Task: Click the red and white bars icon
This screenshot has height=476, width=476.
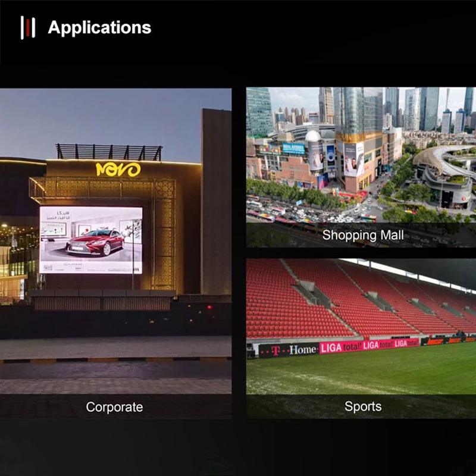Action: [x=27, y=27]
